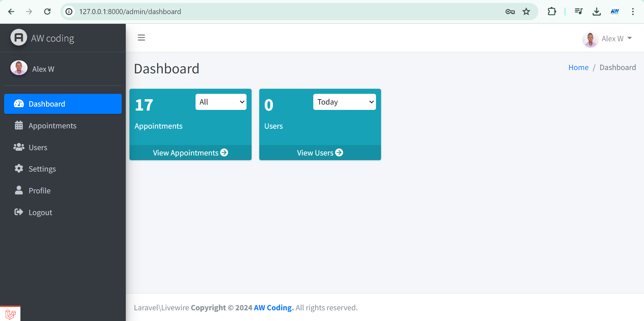Bookmark this page with star icon
Image resolution: width=644 pixels, height=321 pixels.
coord(526,12)
